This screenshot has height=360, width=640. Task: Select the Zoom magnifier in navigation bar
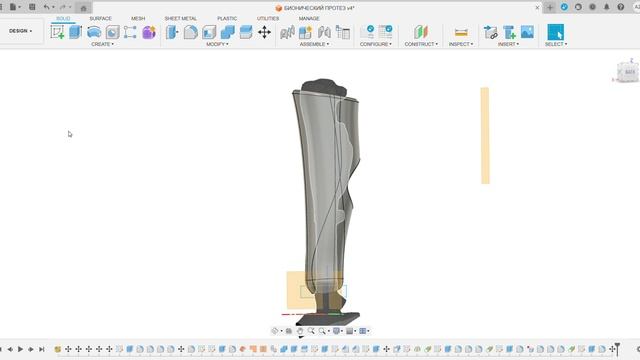click(311, 331)
